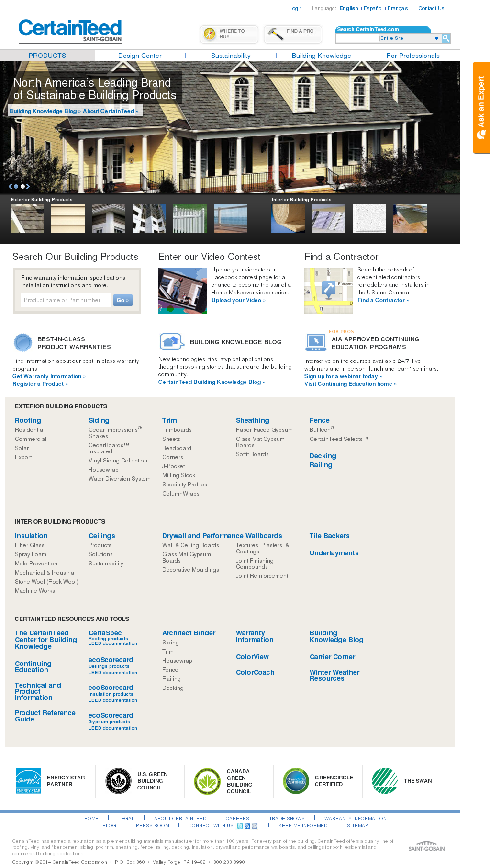Viewport: 490px width, 868px height.
Task: Open the ColorView resource link
Action: pos(252,657)
